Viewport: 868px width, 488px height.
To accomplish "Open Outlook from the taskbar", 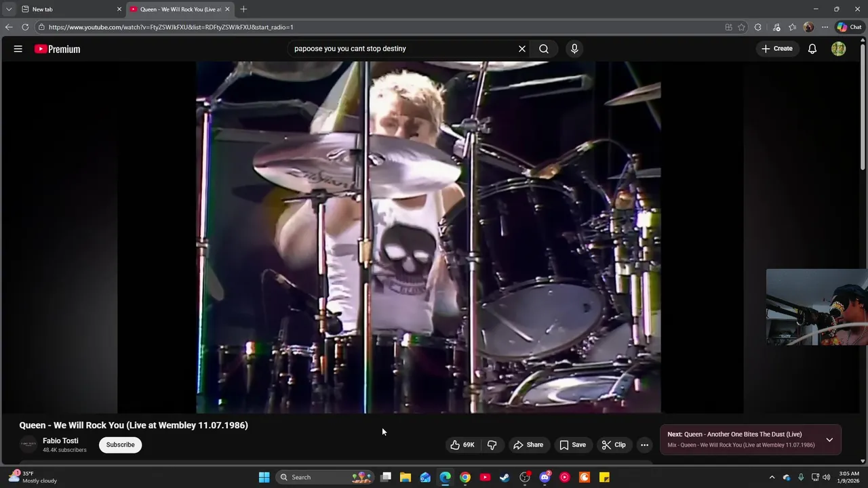I will tap(425, 477).
